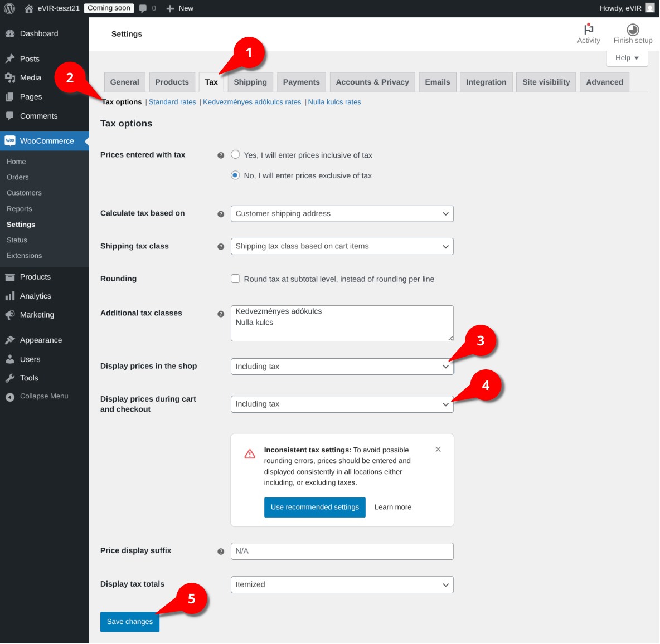Open the Activity flag icon
This screenshot has width=660, height=644.
pyautogui.click(x=589, y=29)
